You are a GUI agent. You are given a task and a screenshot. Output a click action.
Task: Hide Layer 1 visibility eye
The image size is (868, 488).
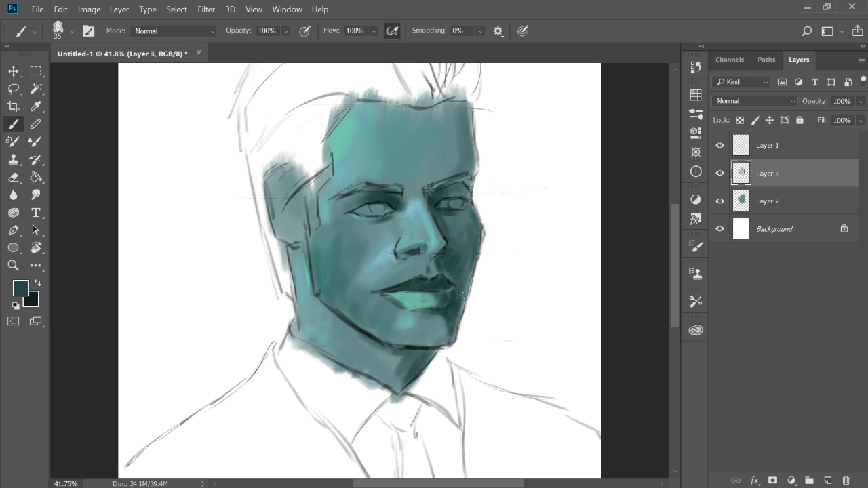pos(720,145)
